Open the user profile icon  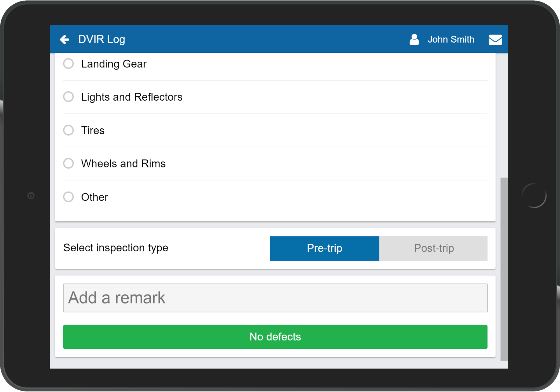pyautogui.click(x=414, y=40)
